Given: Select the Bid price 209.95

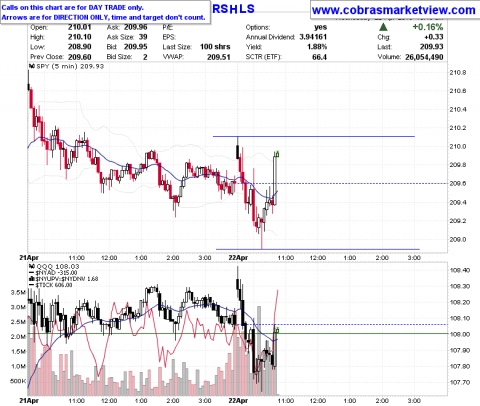Looking at the screenshot, I should pos(135,47).
